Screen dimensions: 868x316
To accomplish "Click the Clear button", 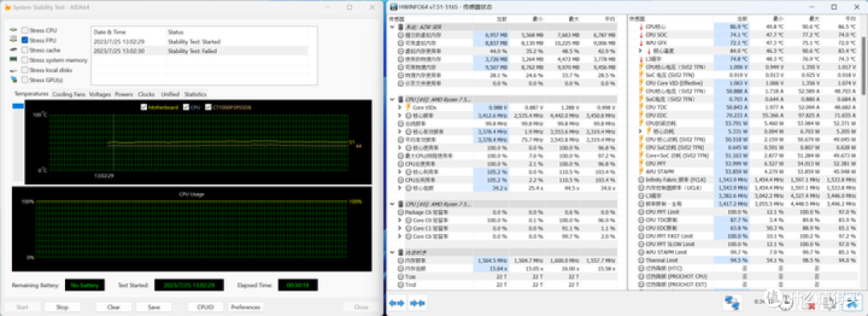I will (113, 306).
